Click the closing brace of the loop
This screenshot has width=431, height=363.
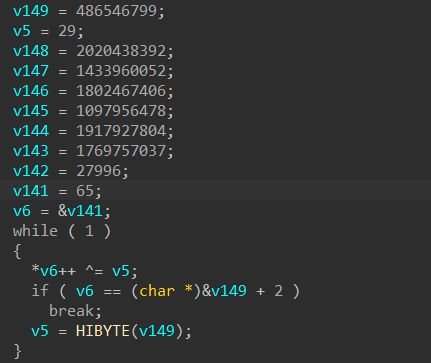click(x=17, y=351)
